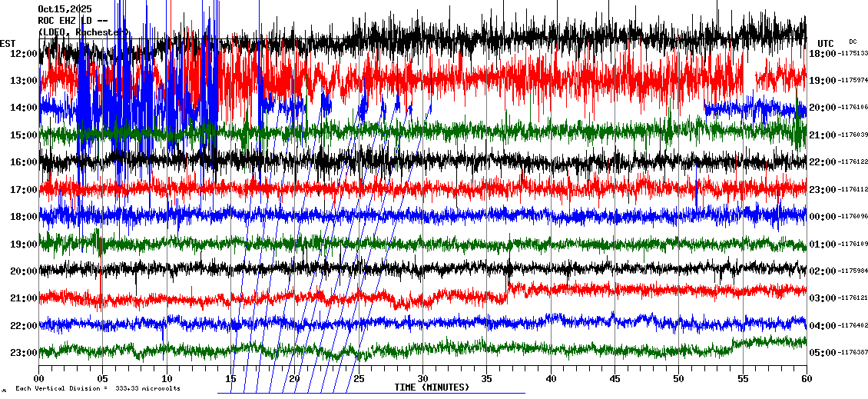Click the 55 minute tick label
This screenshot has width=868, height=399.
743,378
